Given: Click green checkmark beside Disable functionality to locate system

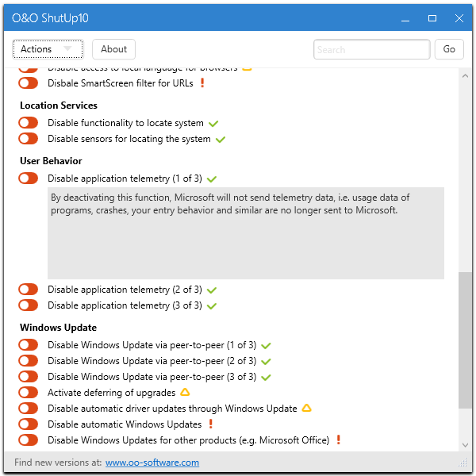Looking at the screenshot, I should (x=213, y=124).
